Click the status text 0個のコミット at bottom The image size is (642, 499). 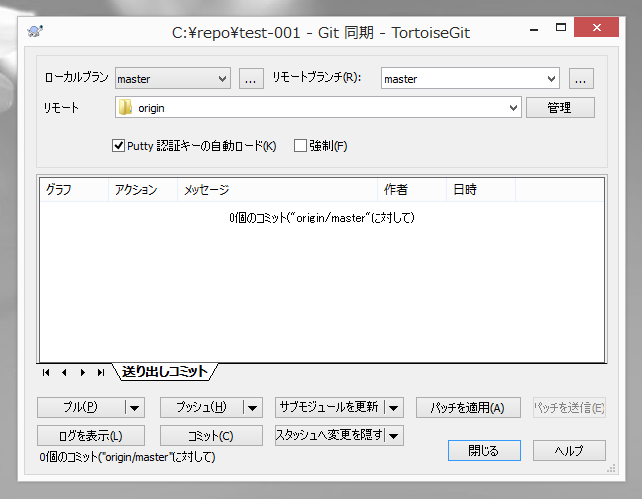[x=127, y=457]
